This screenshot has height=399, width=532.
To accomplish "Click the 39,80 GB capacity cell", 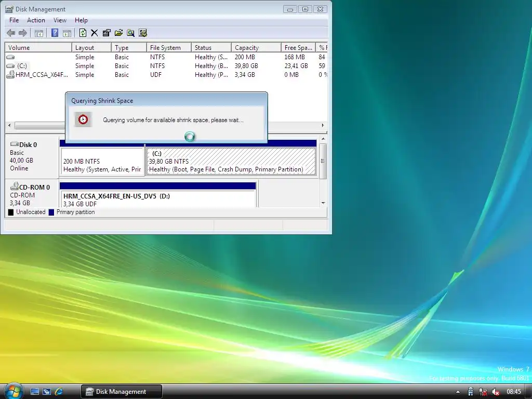I will point(246,66).
